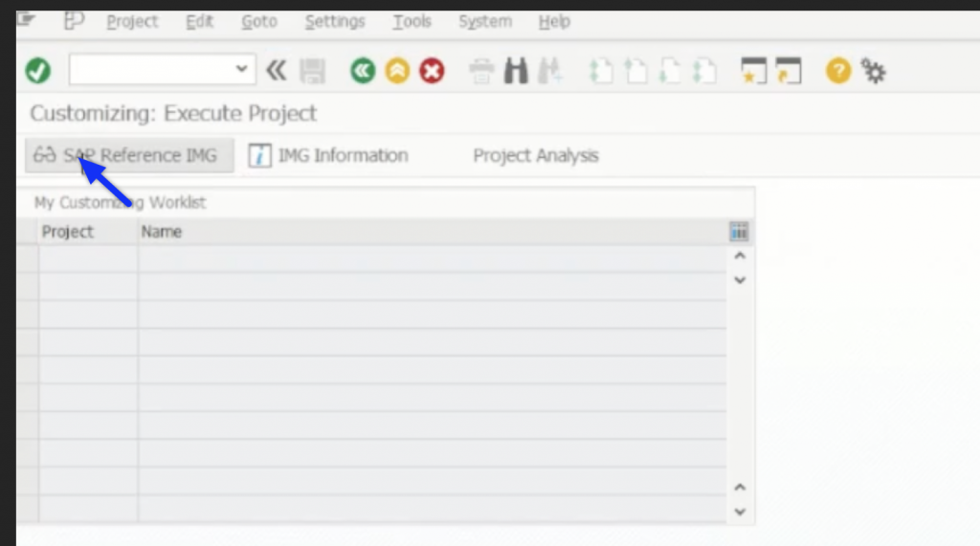Click the Project Analysis button

[536, 155]
